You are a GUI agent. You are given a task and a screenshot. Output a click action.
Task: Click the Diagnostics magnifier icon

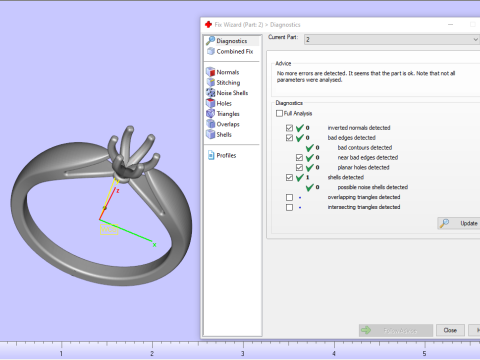(x=210, y=41)
